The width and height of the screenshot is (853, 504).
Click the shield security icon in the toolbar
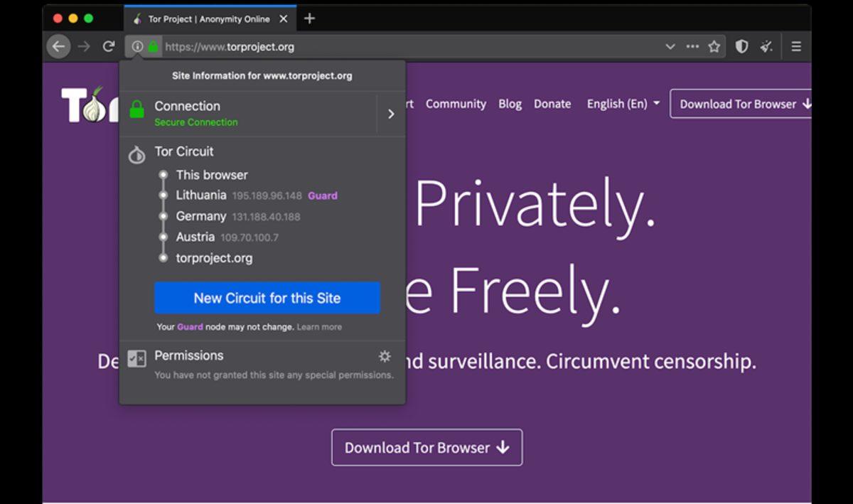click(x=741, y=45)
